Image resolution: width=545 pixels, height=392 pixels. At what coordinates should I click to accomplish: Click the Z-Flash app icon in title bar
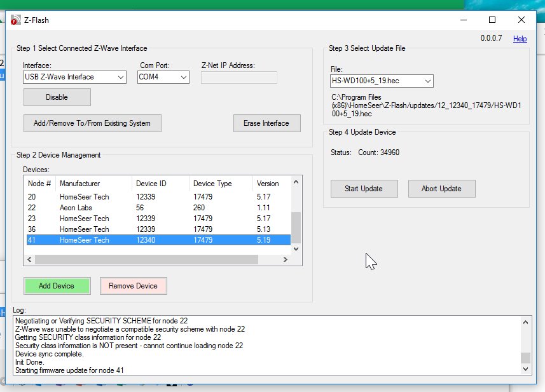(15, 20)
